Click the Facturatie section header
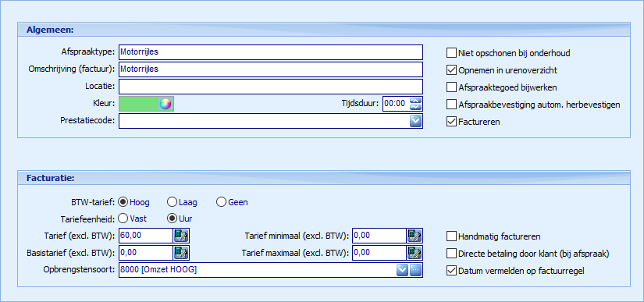 pyautogui.click(x=324, y=178)
